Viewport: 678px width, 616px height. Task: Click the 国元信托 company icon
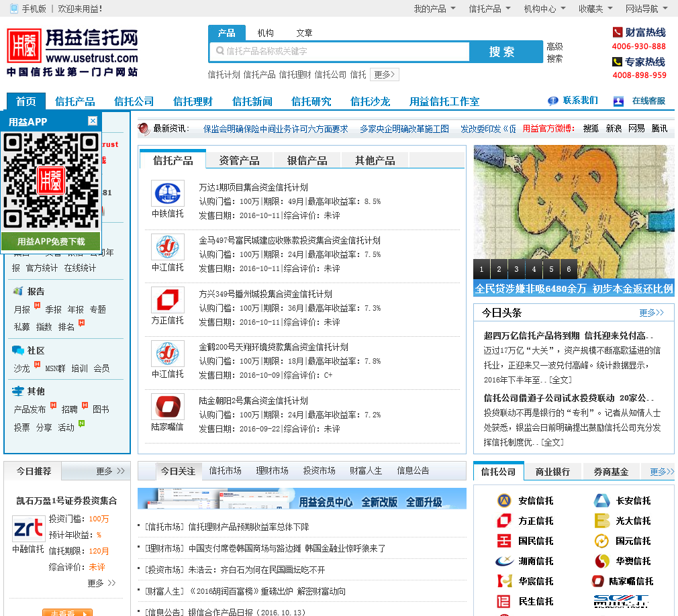[x=601, y=541]
